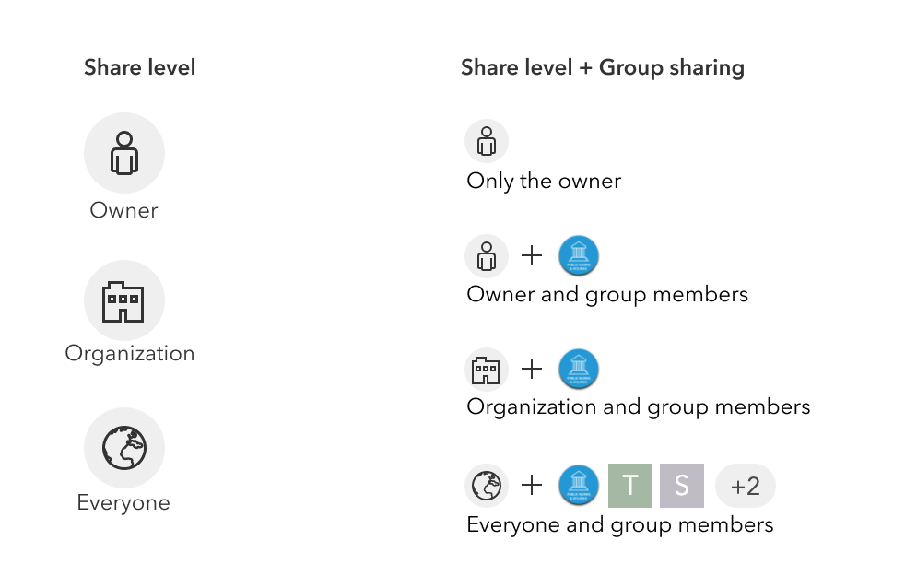Expand the '+2' more groups badge
The image size is (905, 588).
[746, 486]
